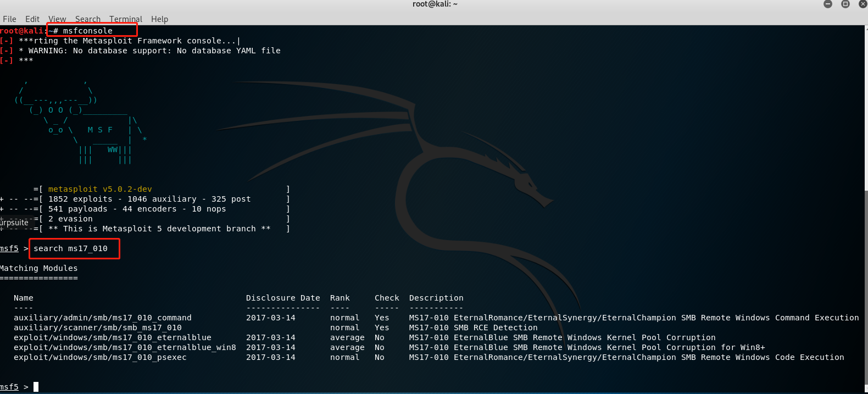Image resolution: width=868 pixels, height=394 pixels.
Task: Open the View menu
Action: point(57,19)
